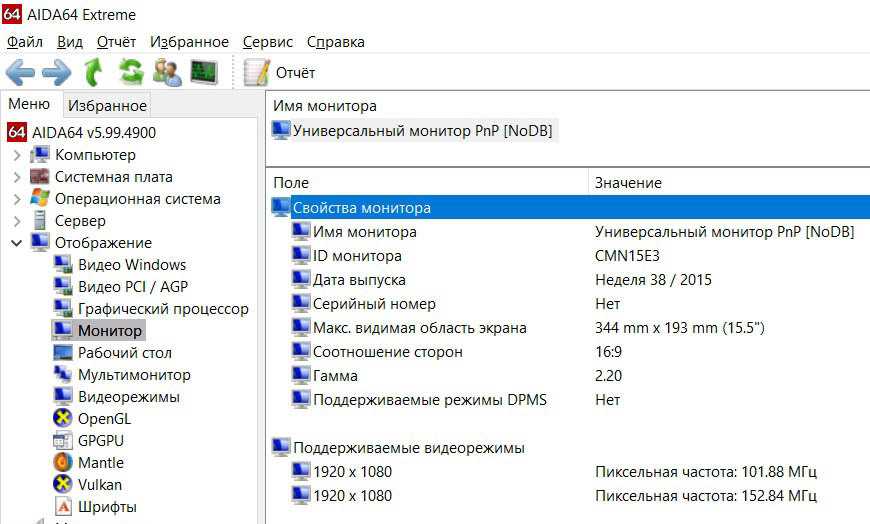Click the 16:9 value
870x524 pixels.
608,352
